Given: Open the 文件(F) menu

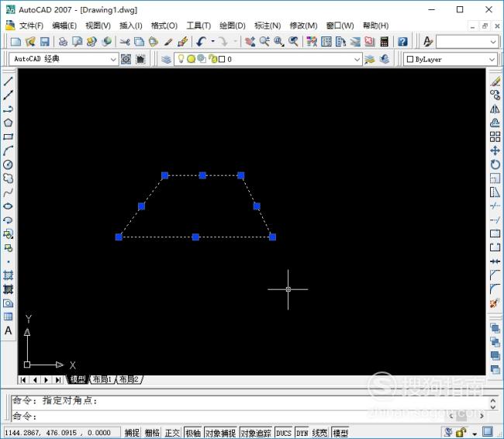Looking at the screenshot, I should click(31, 26).
